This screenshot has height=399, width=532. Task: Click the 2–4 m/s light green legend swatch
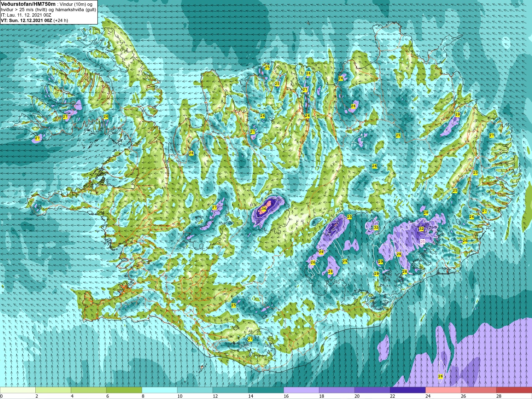[53, 390]
